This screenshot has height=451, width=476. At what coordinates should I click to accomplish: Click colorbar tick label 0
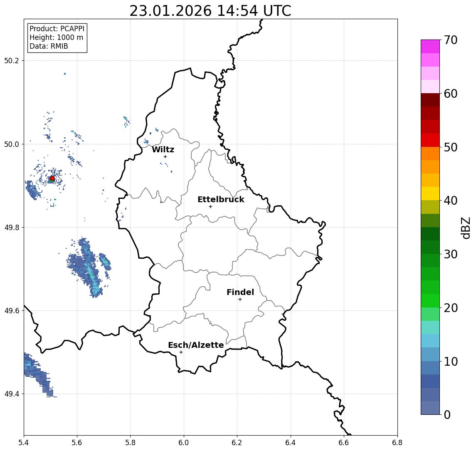click(x=447, y=414)
